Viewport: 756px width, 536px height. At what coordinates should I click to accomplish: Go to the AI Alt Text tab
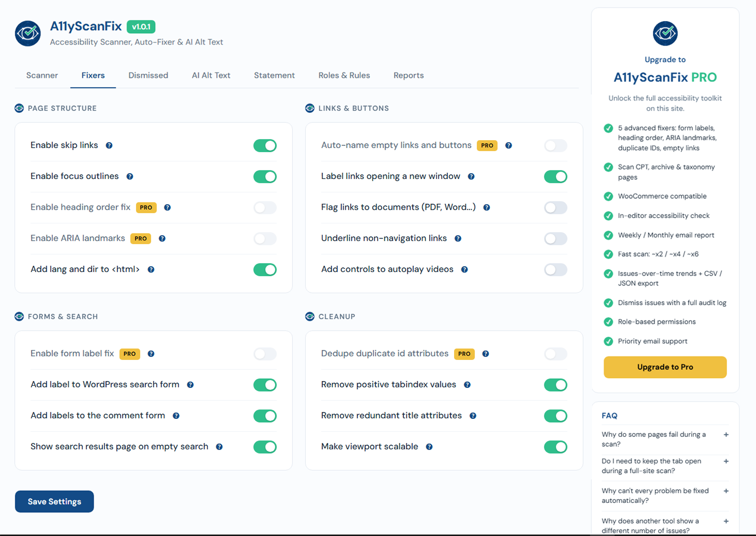click(211, 76)
